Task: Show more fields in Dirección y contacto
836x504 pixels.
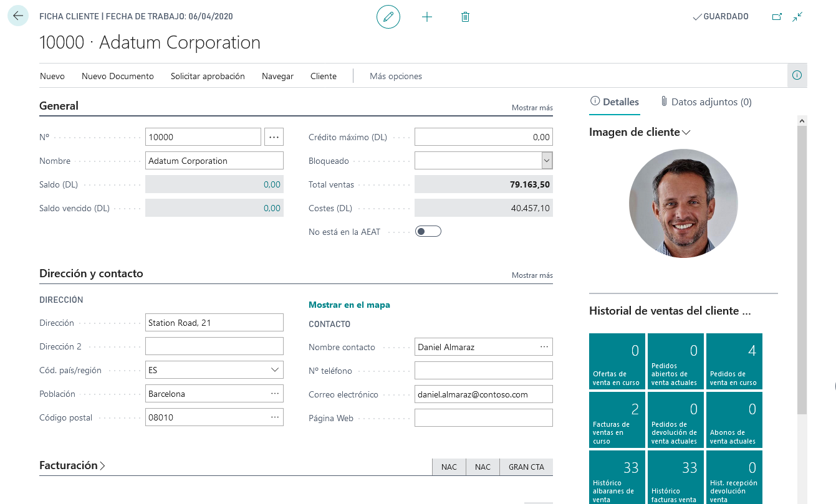Action: [x=532, y=275]
